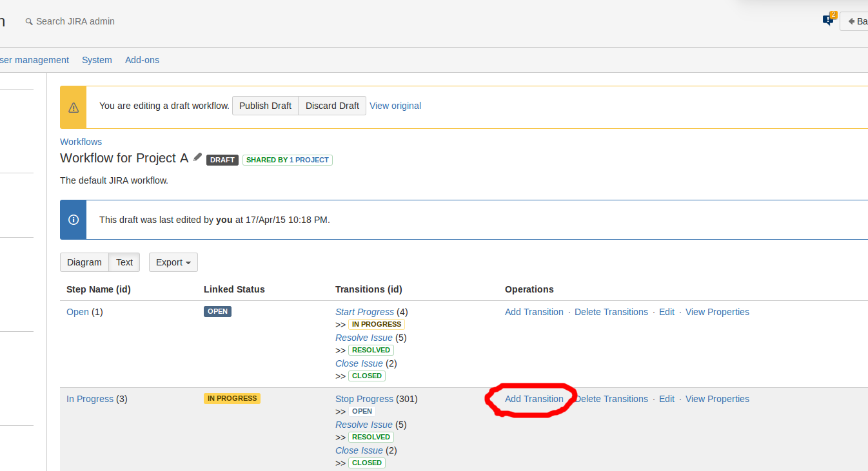868x471 pixels.
Task: Switch to the Diagram view tab
Action: pyautogui.click(x=84, y=262)
